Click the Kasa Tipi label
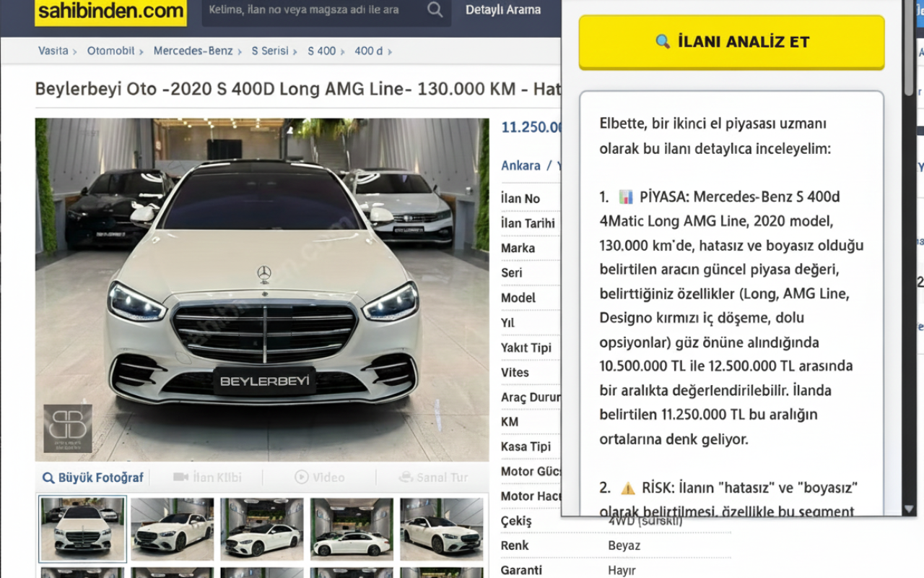 pyautogui.click(x=526, y=447)
